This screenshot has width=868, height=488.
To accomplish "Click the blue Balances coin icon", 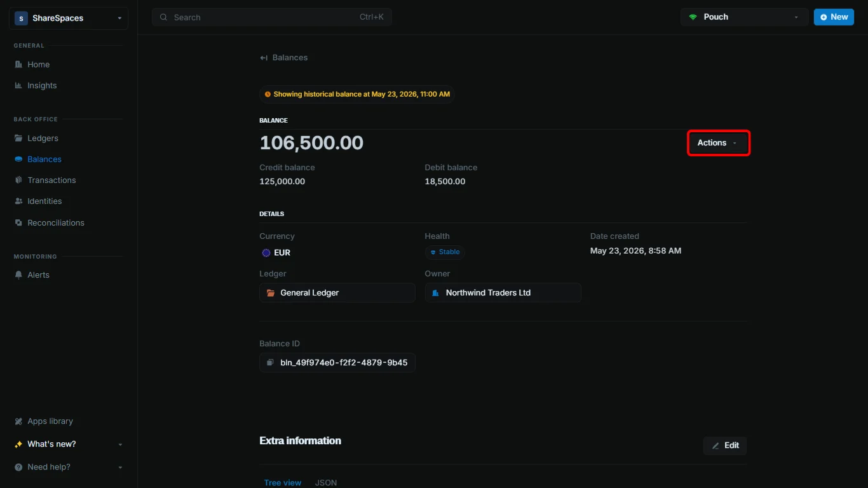I will 18,159.
